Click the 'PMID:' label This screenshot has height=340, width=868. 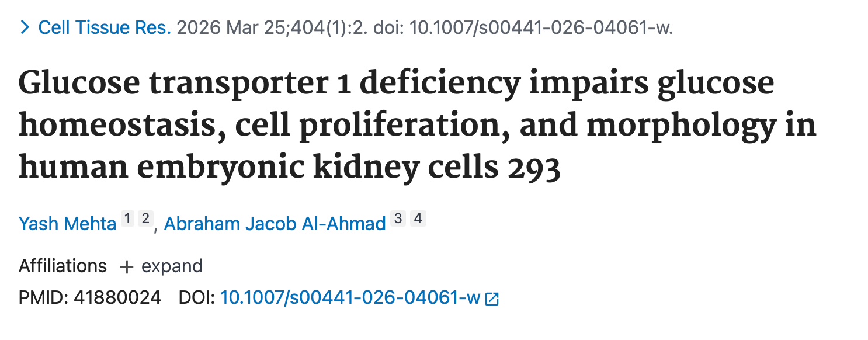pos(44,298)
